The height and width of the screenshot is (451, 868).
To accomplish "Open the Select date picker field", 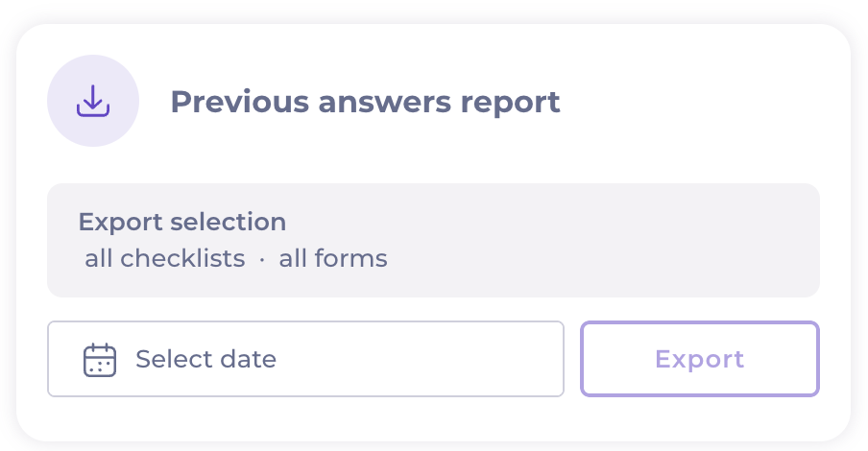I will tap(305, 359).
